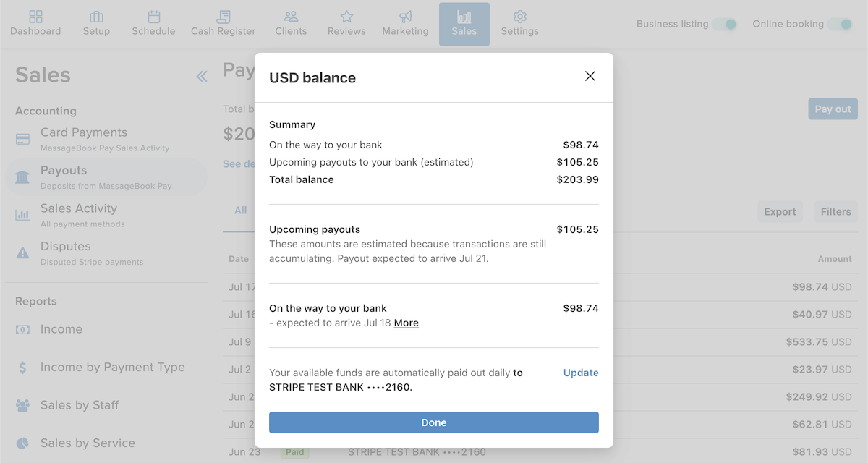Click the Date column header

coord(239,259)
